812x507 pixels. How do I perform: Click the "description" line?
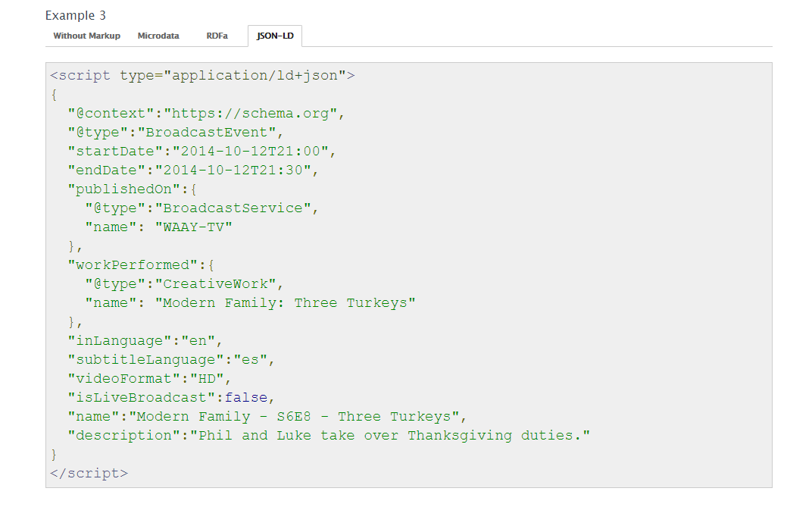click(x=329, y=436)
